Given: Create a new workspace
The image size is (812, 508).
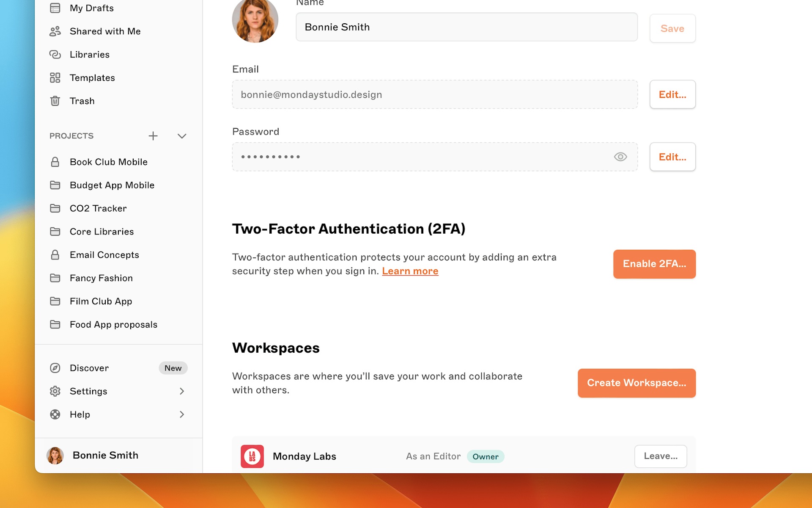Looking at the screenshot, I should tap(636, 383).
